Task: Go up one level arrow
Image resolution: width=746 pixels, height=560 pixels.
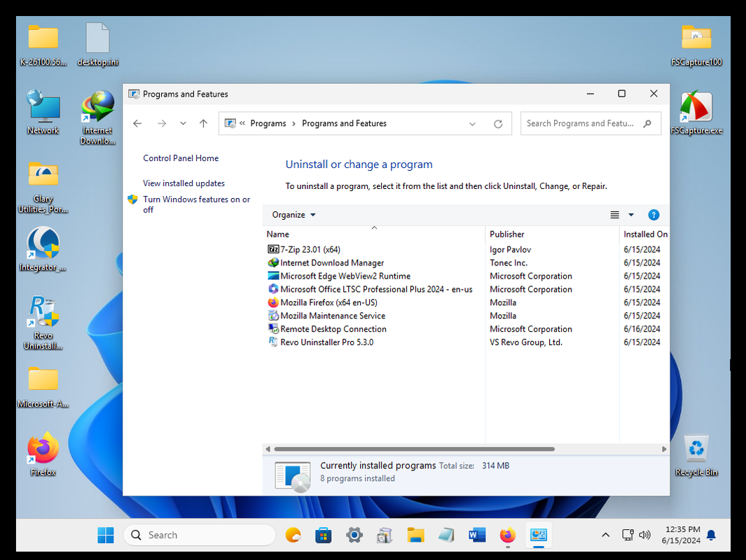Action: (x=204, y=124)
